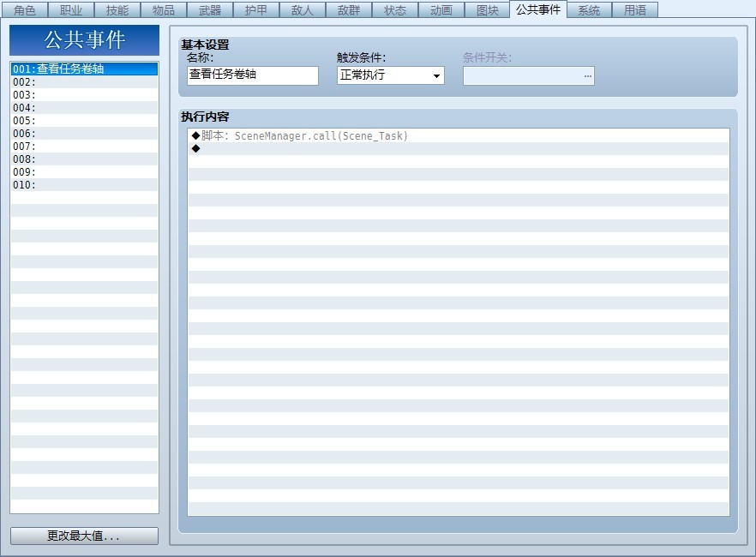Focus the 名称 input field
The height and width of the screenshot is (557, 756).
[253, 75]
